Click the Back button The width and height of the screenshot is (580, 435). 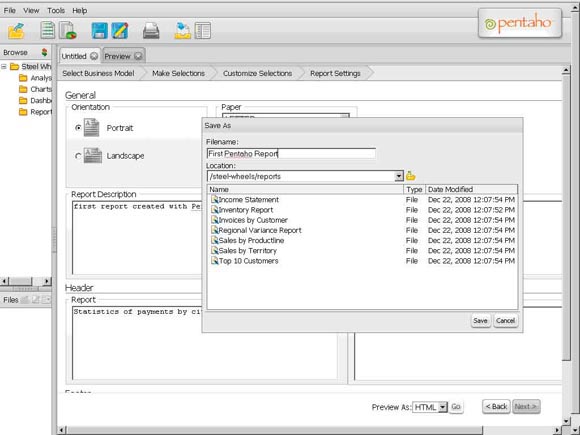click(496, 407)
